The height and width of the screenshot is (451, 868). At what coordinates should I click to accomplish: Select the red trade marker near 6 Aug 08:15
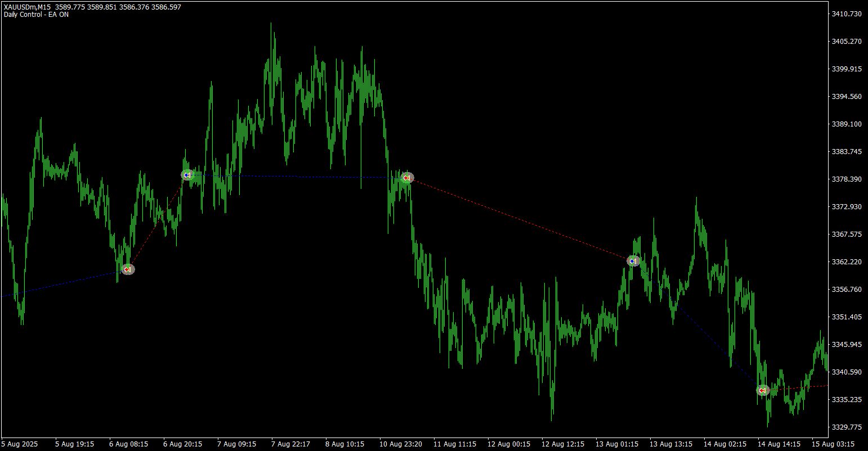point(128,269)
